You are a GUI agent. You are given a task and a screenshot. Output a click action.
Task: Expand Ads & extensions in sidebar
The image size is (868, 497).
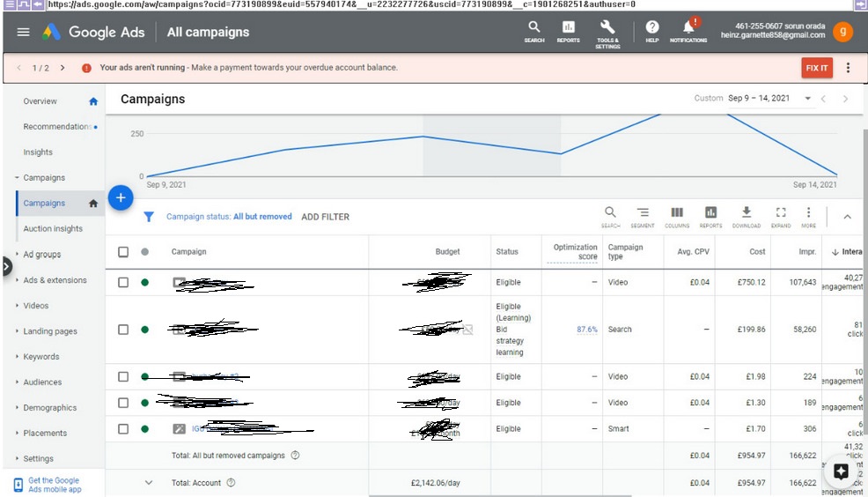(x=17, y=280)
